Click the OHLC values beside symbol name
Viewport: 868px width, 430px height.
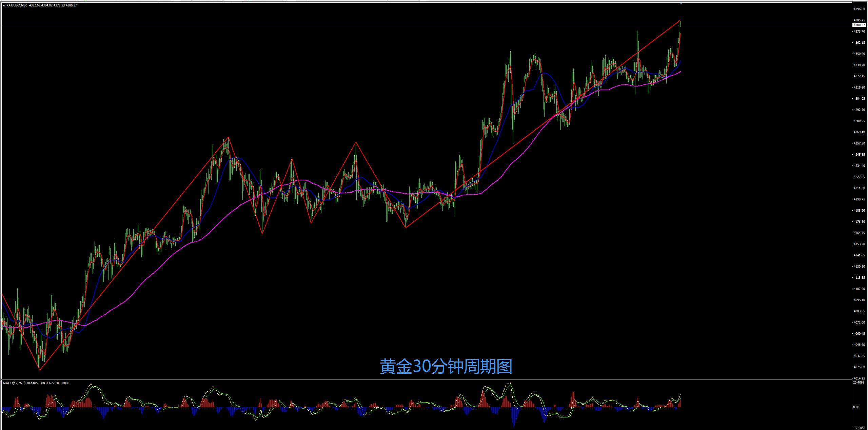53,5
